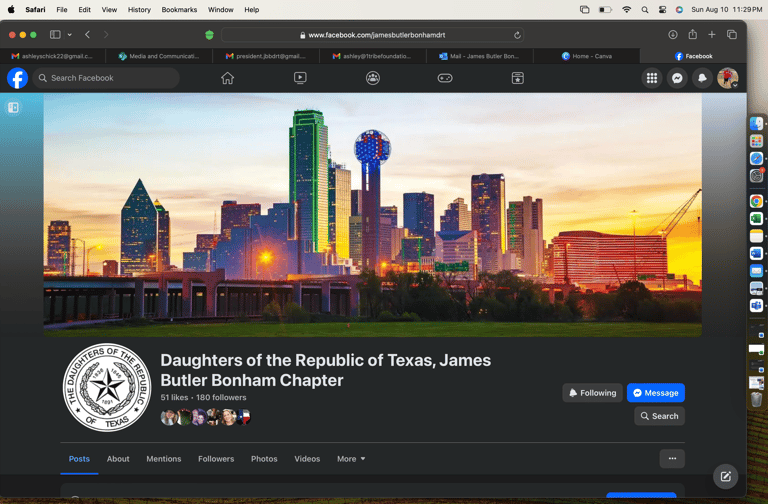This screenshot has width=768, height=504.
Task: Switch to Mail - James Butler Bon... tab
Action: (x=480, y=56)
